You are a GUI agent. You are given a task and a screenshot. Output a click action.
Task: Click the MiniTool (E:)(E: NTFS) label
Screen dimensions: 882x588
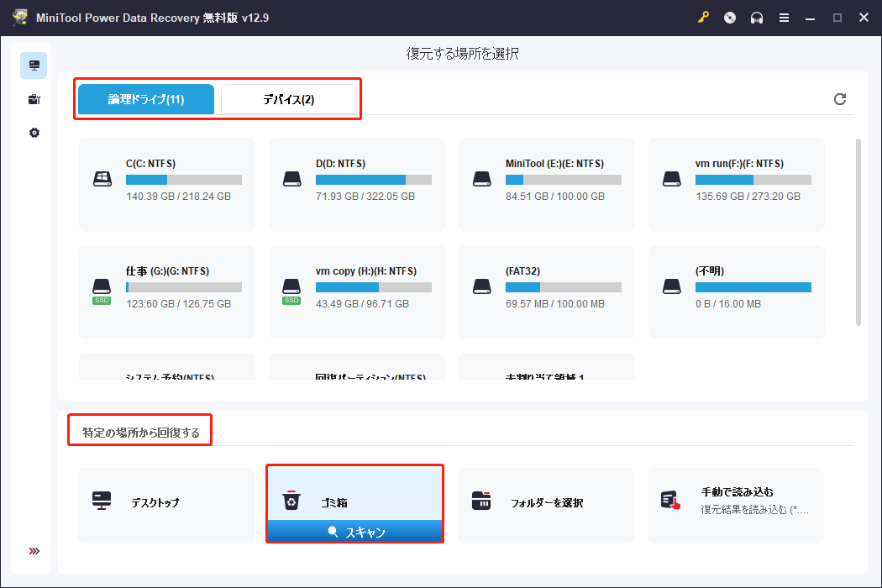[554, 164]
